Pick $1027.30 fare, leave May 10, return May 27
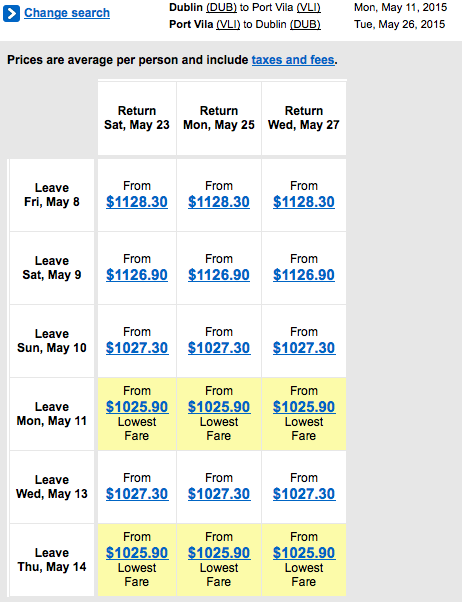The height and width of the screenshot is (602, 462). tap(304, 347)
